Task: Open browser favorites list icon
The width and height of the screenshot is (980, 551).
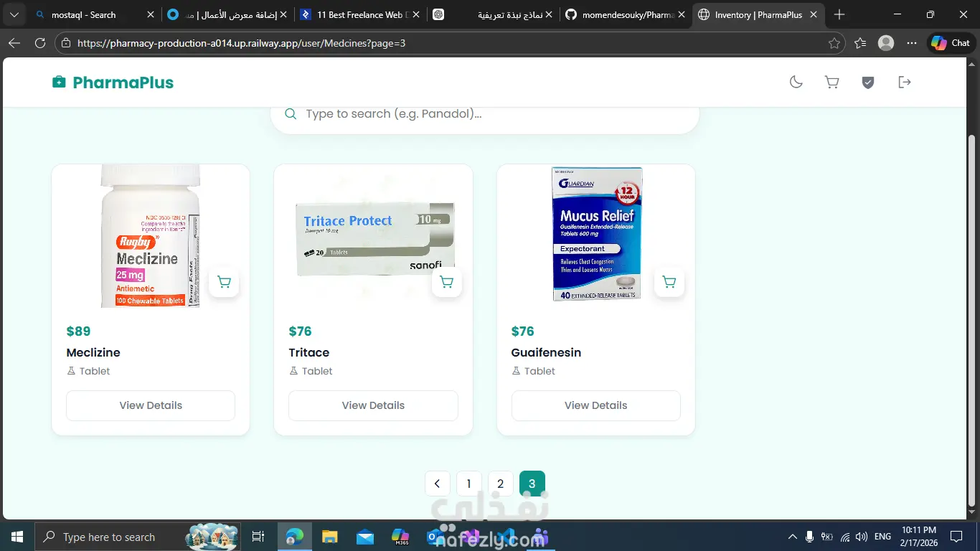Action: pos(860,43)
